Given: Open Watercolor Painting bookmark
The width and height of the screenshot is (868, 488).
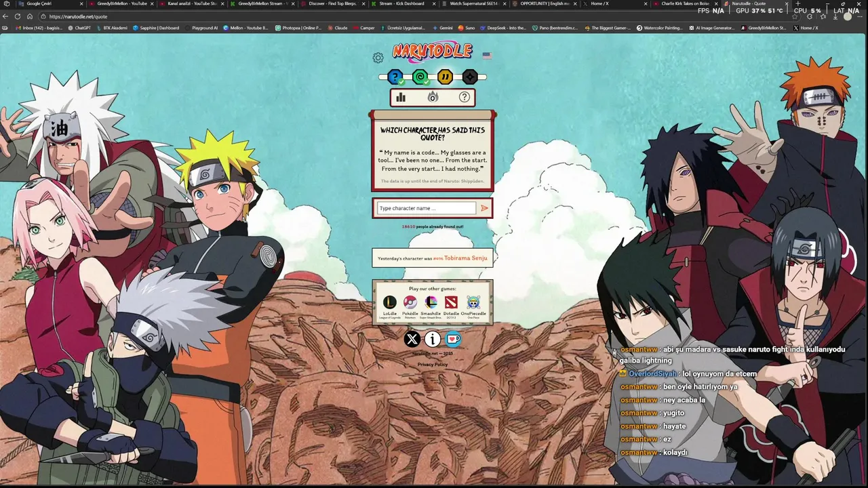Looking at the screenshot, I should (x=660, y=28).
